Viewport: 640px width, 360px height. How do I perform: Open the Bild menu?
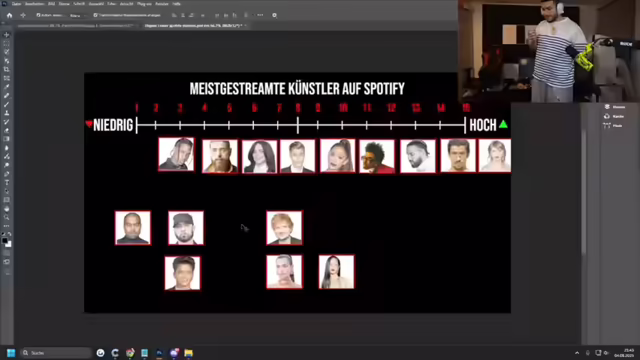pyautogui.click(x=51, y=4)
